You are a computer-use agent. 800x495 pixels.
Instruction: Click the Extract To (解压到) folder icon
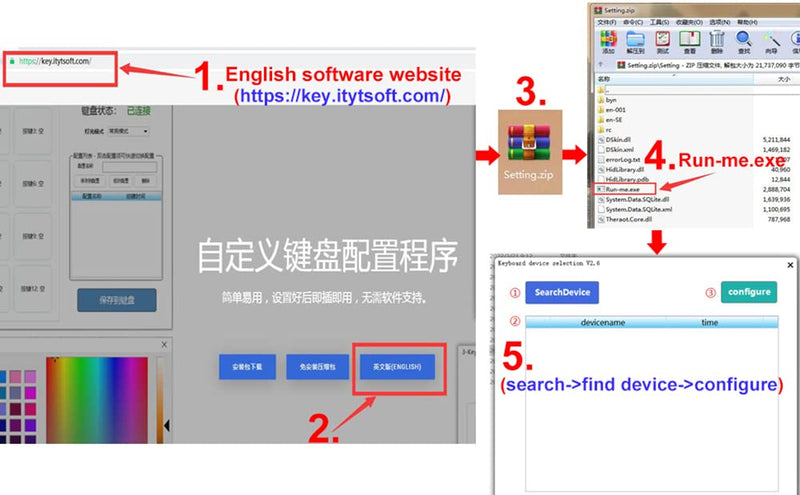635,41
